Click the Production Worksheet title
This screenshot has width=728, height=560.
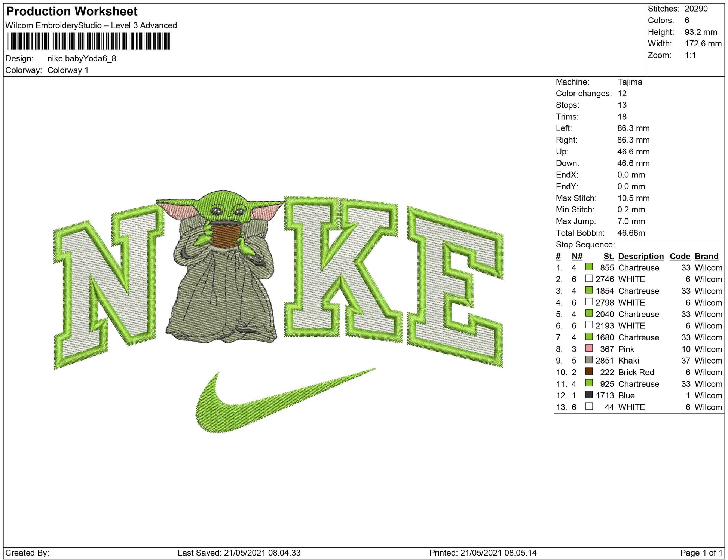[72, 11]
